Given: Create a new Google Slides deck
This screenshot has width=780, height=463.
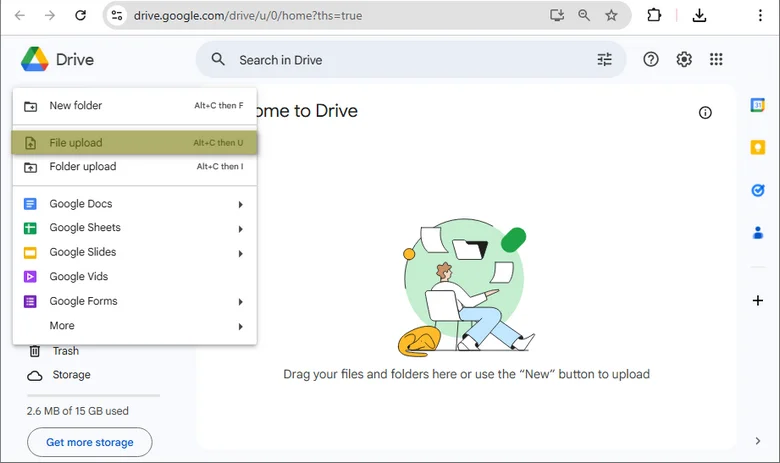Looking at the screenshot, I should pos(134,252).
